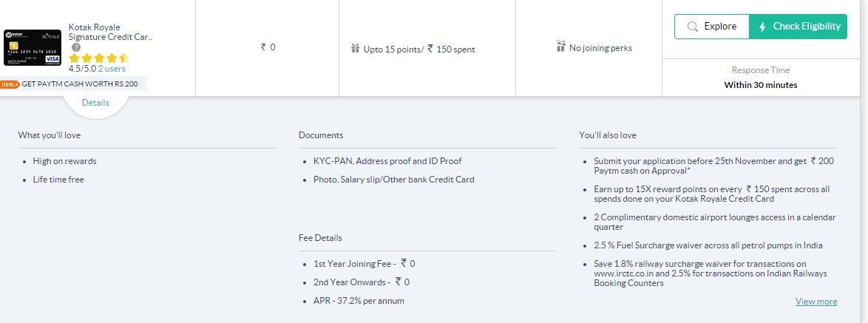Click the rewards gift icon
The image size is (868, 323).
click(x=355, y=49)
